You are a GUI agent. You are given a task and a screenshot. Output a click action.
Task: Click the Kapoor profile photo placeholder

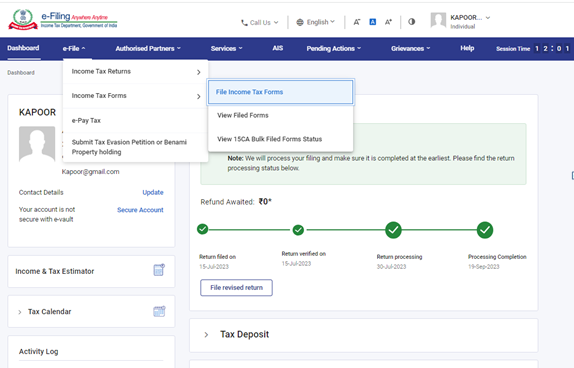37,144
